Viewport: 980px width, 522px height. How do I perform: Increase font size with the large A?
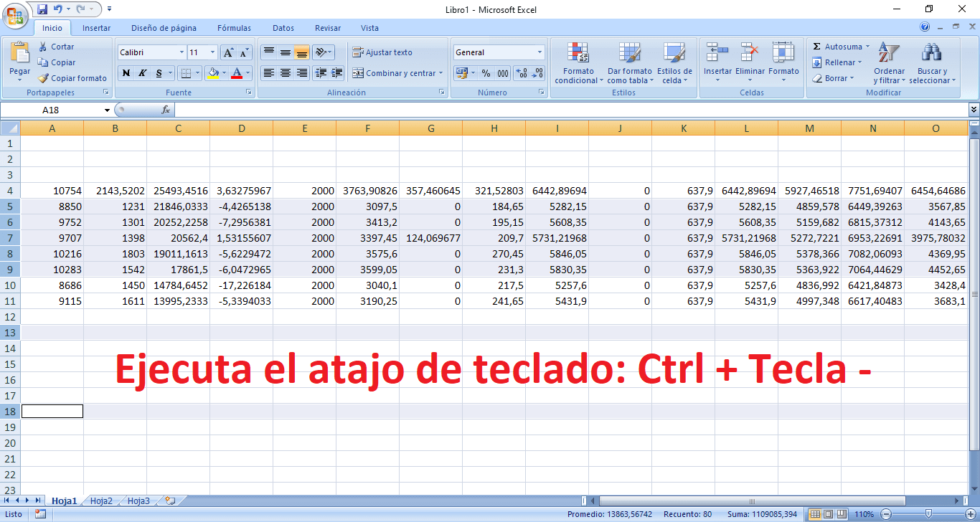[x=228, y=52]
